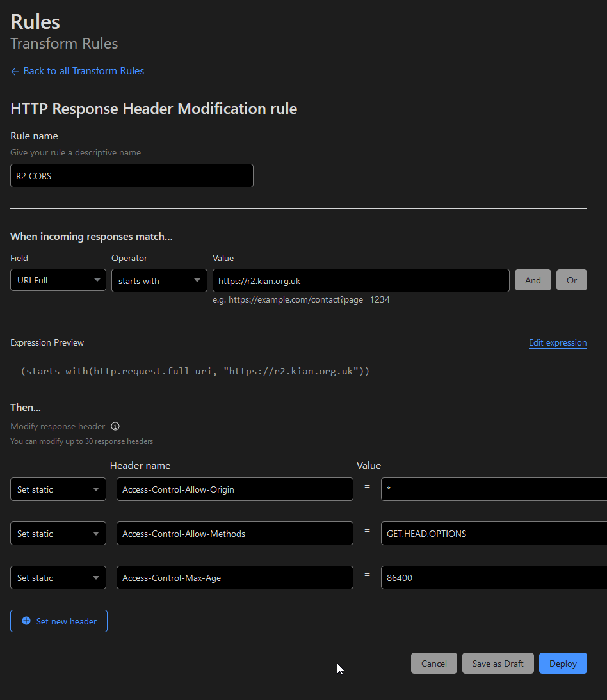Expand Set static dropdown for Access-Control-Allow-Methods
The height and width of the screenshot is (700, 607).
pyautogui.click(x=58, y=534)
